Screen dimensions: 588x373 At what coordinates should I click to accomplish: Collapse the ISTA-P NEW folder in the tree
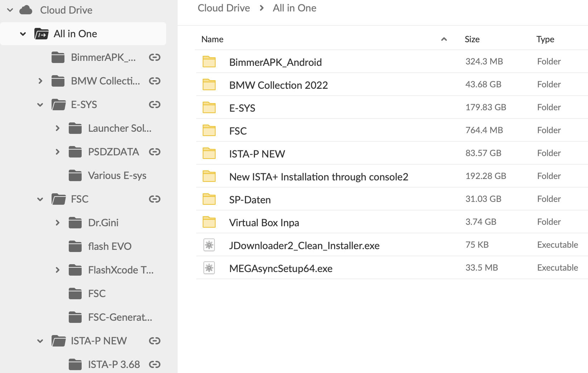click(x=40, y=341)
